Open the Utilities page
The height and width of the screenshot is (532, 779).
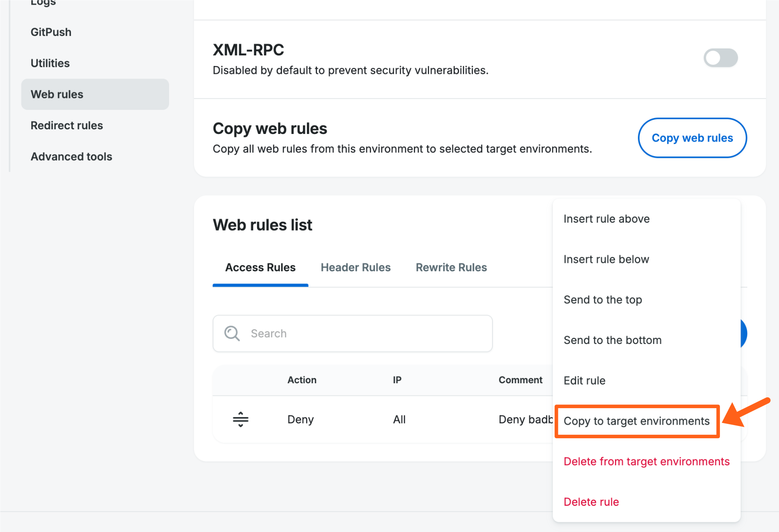(x=50, y=63)
